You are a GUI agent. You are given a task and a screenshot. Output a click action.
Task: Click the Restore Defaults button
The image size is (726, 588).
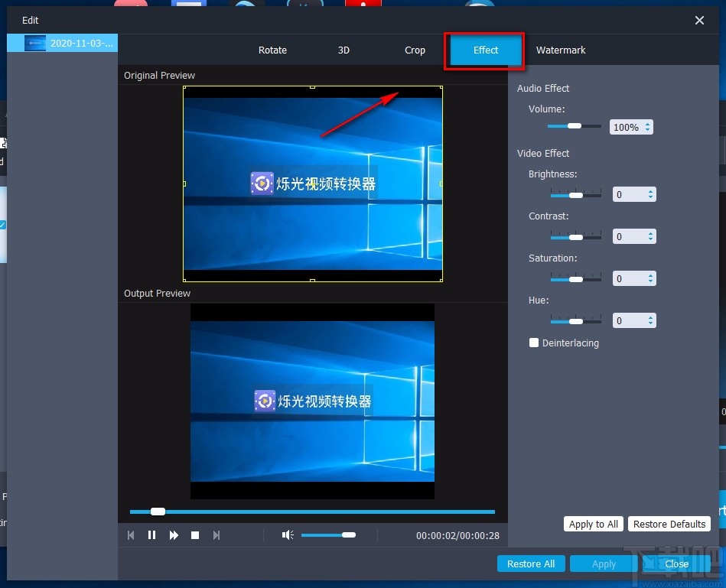coord(669,524)
